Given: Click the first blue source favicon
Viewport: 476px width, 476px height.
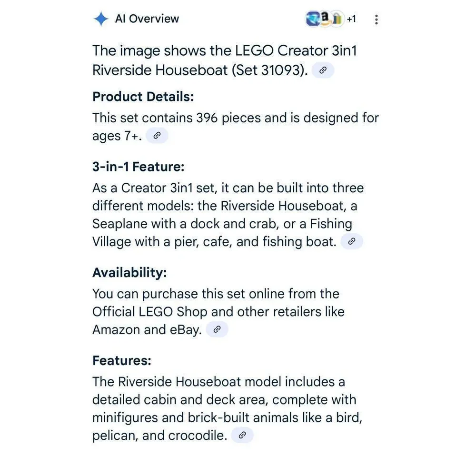Looking at the screenshot, I should (313, 19).
